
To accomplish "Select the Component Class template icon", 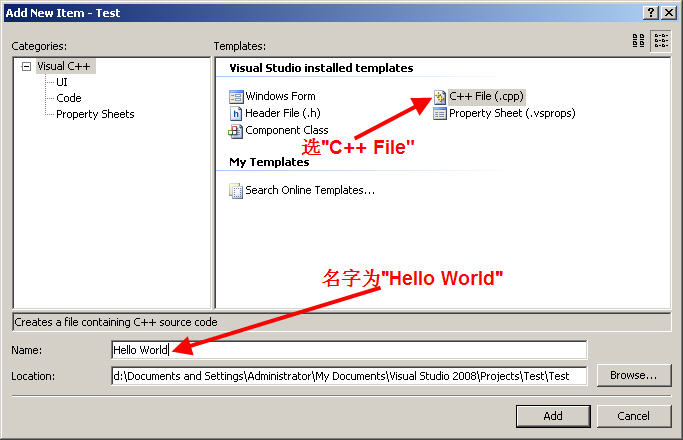I will (x=236, y=131).
